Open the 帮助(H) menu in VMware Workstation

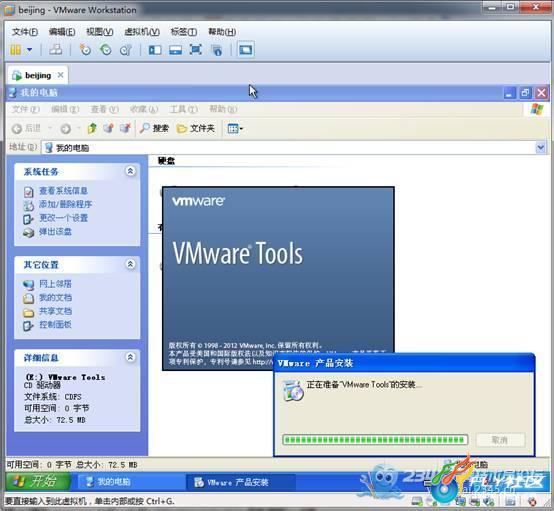(x=222, y=32)
